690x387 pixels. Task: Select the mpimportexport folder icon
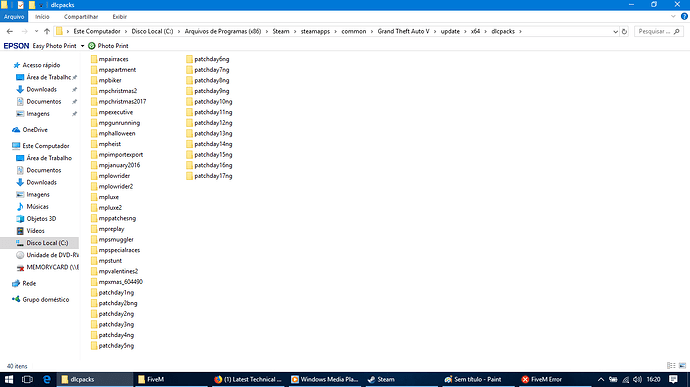(x=94, y=155)
